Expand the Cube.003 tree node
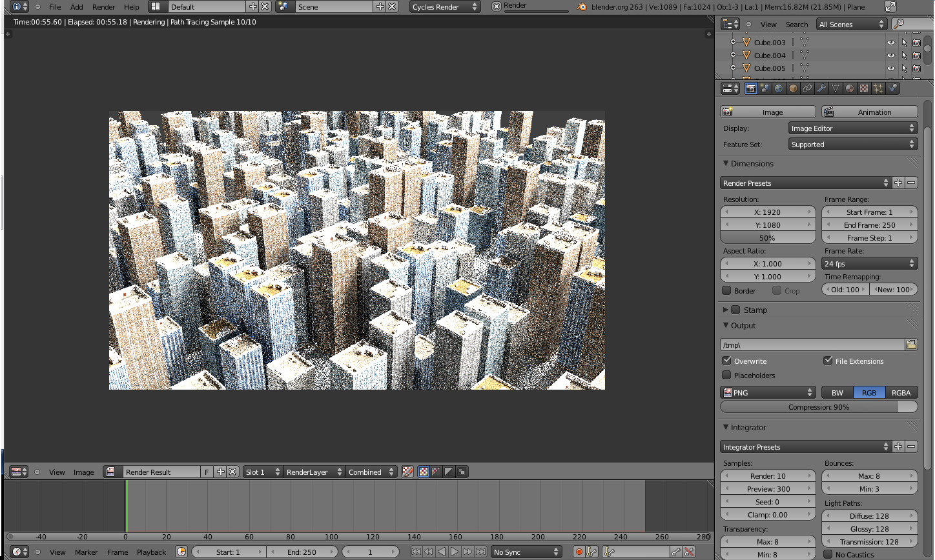Image resolution: width=935 pixels, height=560 pixels. (733, 43)
